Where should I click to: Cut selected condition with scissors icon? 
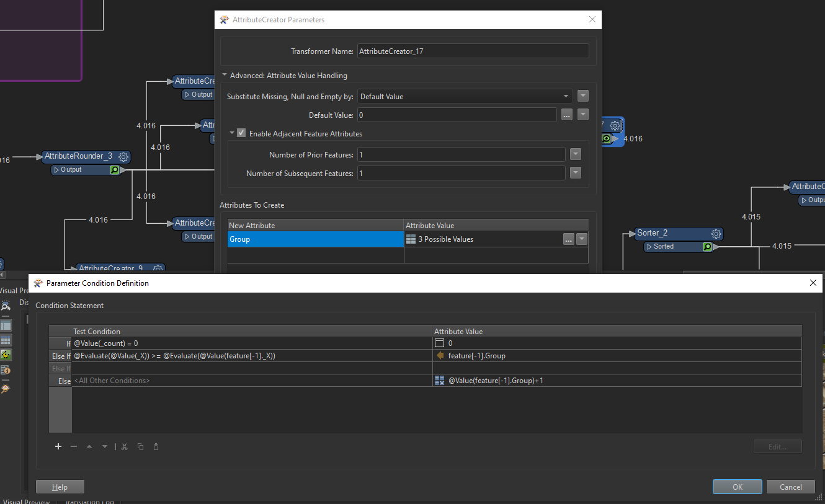(124, 446)
